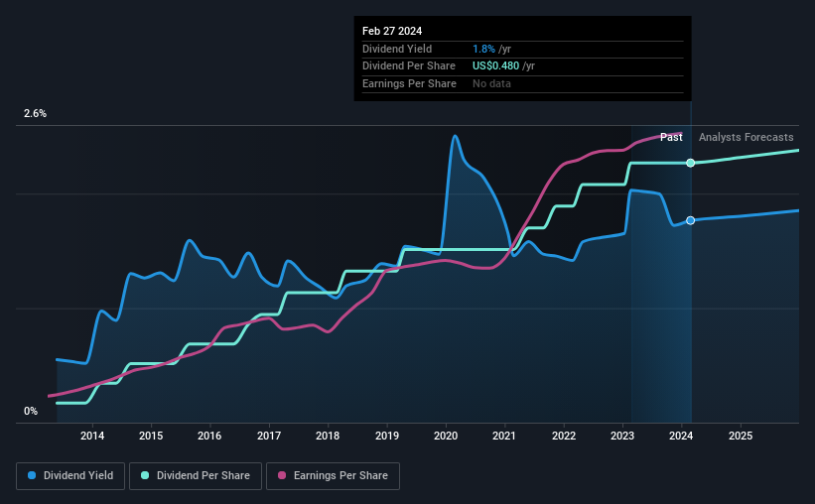Click the 2019 x-axis label

[387, 436]
